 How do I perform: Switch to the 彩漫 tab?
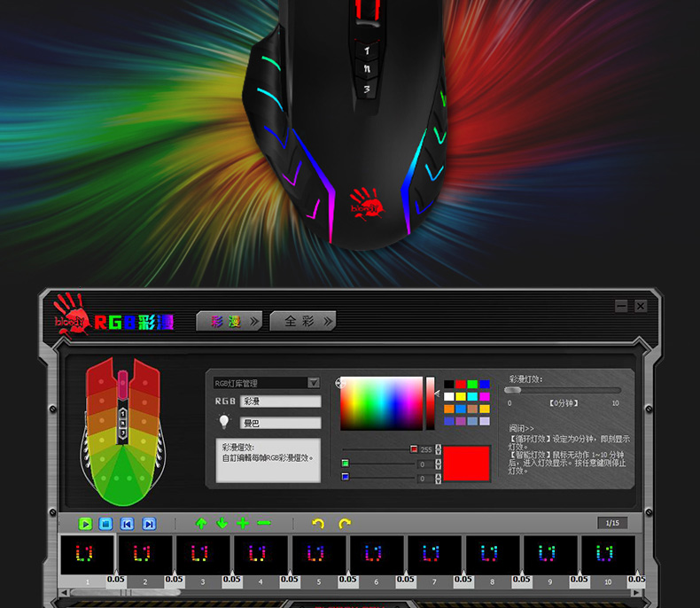229,321
